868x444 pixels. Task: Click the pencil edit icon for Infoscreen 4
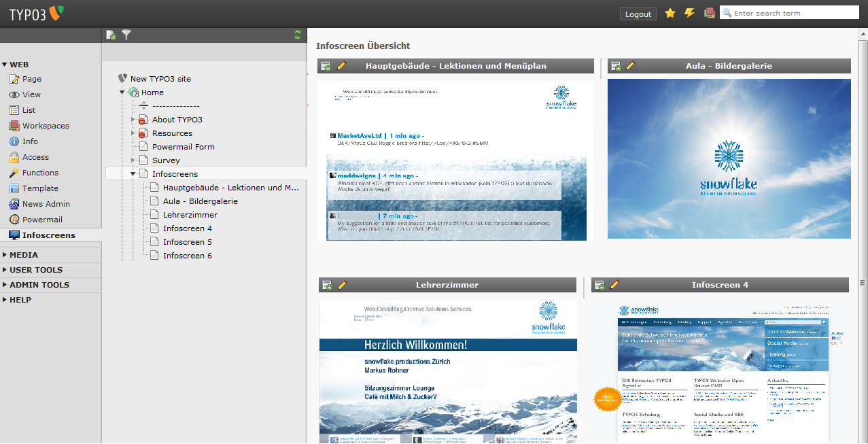coord(615,285)
